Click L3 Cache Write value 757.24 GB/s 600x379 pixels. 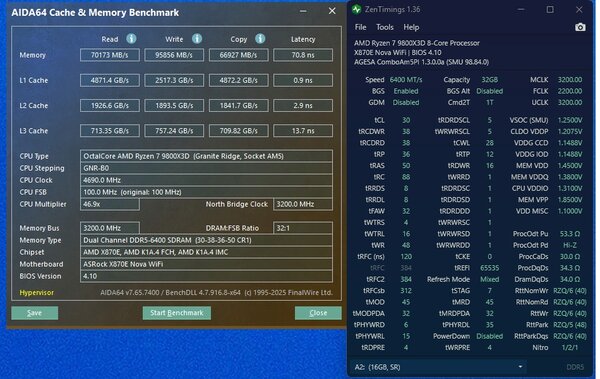(x=174, y=131)
